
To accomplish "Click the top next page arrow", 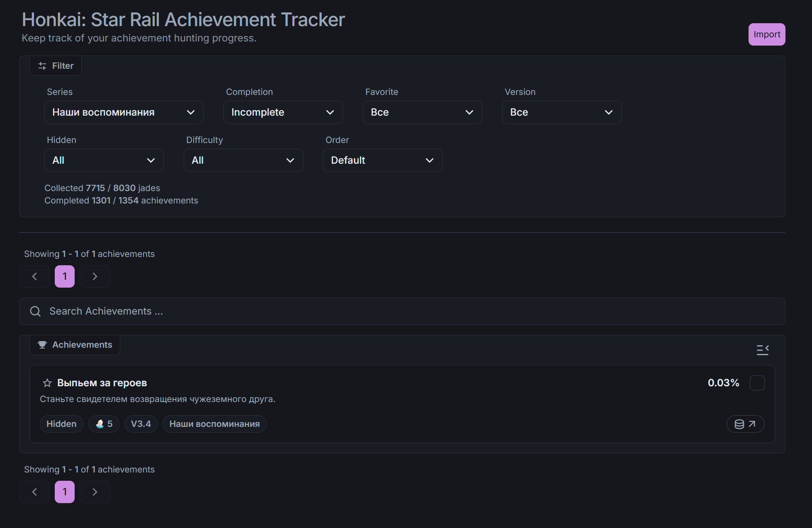I will 95,276.
